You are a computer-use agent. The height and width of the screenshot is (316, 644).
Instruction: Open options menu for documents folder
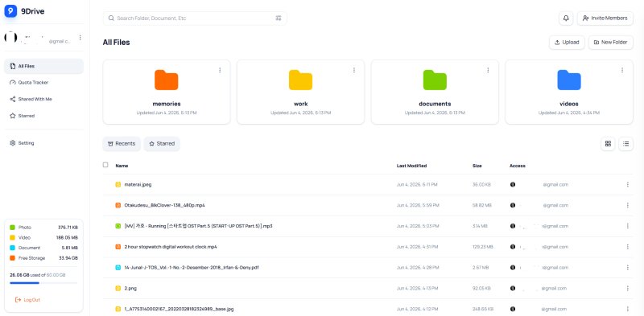click(488, 70)
